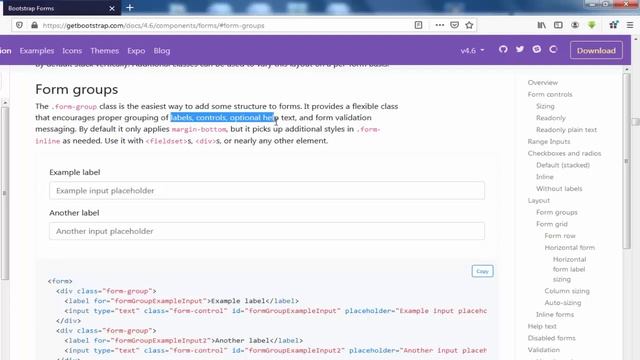Jump to Validation link
This screenshot has height=360, width=640.
pyautogui.click(x=543, y=350)
